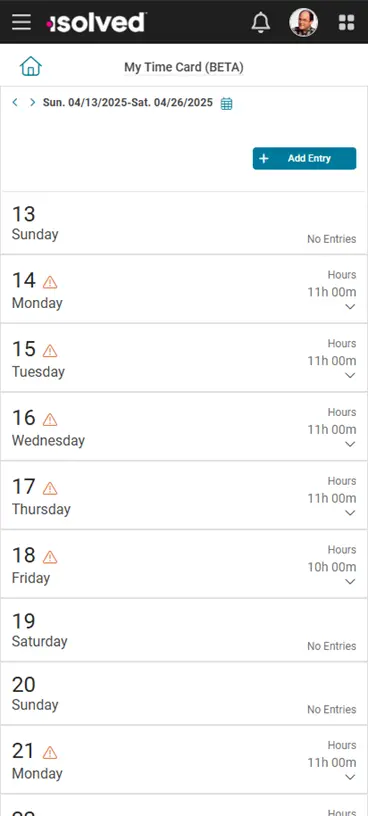Open the date range calendar picker

226,104
